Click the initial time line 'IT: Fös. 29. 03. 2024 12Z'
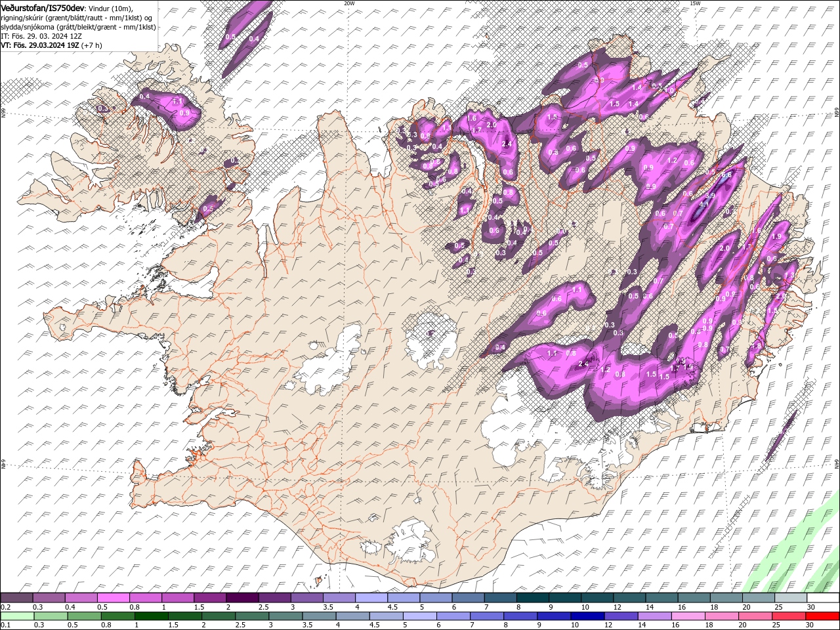 [x=41, y=36]
